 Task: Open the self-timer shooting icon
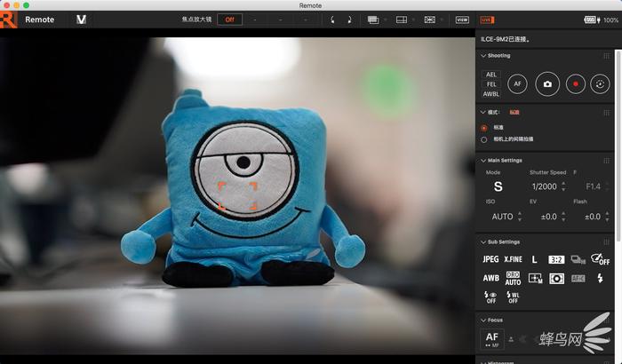click(601, 84)
